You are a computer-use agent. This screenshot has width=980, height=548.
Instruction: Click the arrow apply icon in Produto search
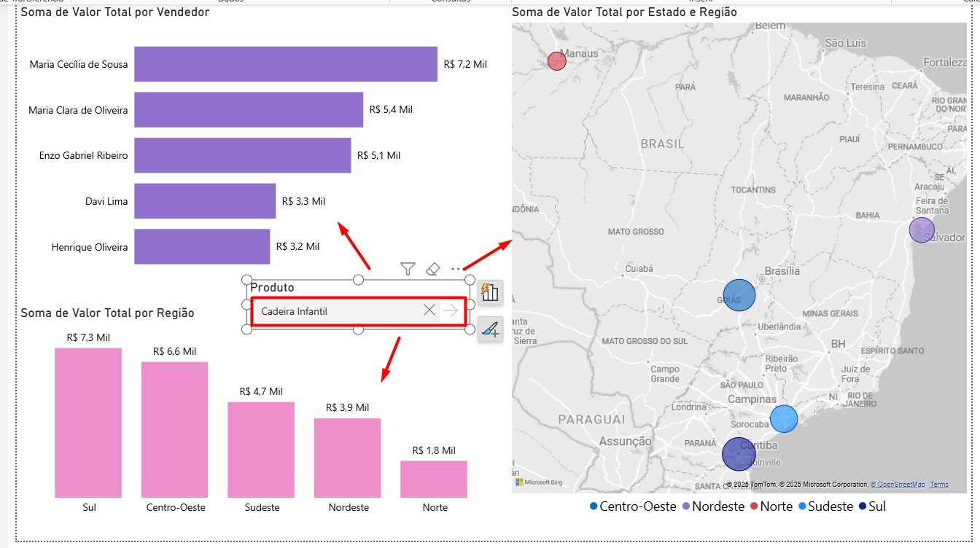[450, 310]
